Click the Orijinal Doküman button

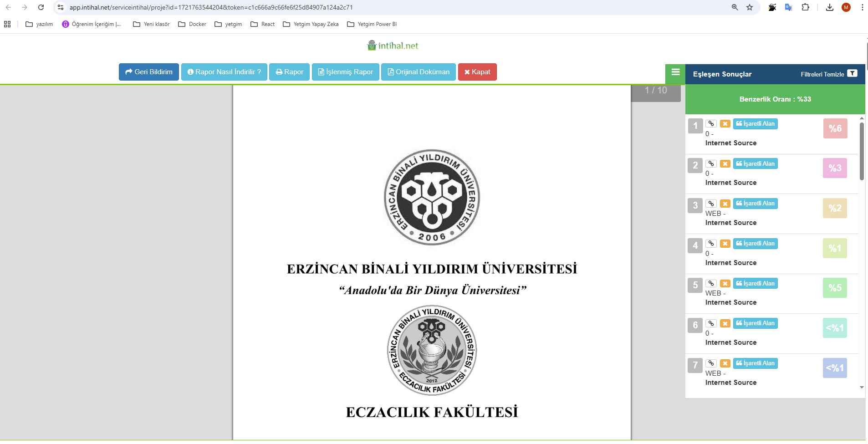point(418,72)
